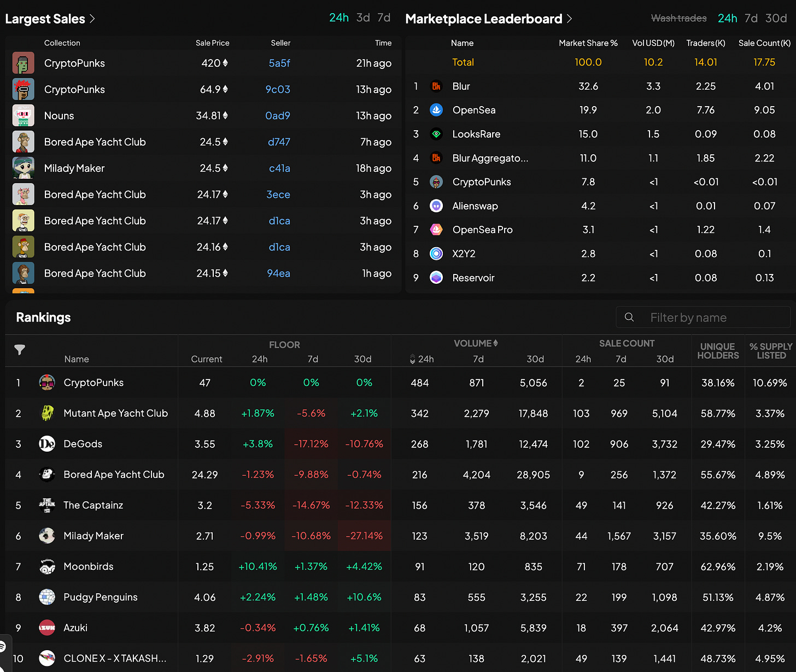Click The Captainz rankings icon
The width and height of the screenshot is (796, 672).
tap(47, 505)
